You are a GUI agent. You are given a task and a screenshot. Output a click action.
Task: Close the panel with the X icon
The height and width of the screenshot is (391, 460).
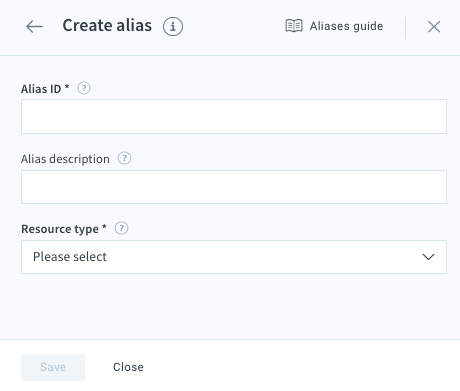click(x=434, y=27)
